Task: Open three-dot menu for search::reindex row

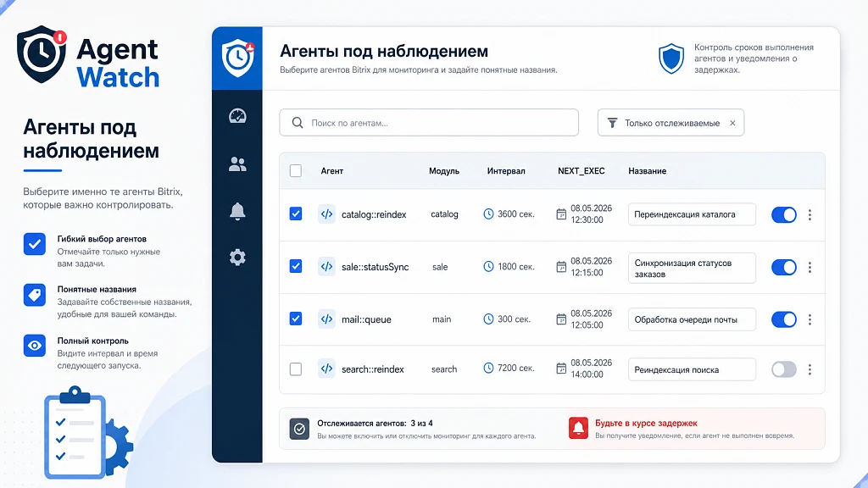Action: point(810,369)
